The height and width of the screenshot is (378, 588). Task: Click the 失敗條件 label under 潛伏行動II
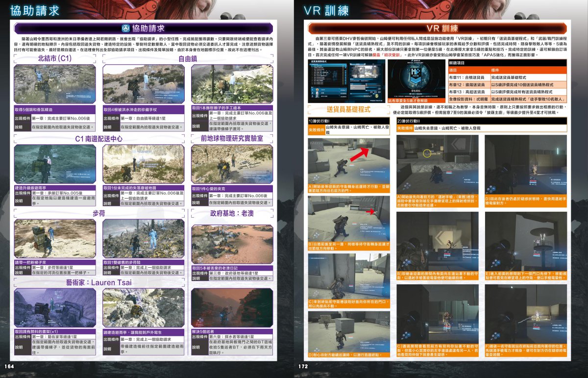point(405,128)
